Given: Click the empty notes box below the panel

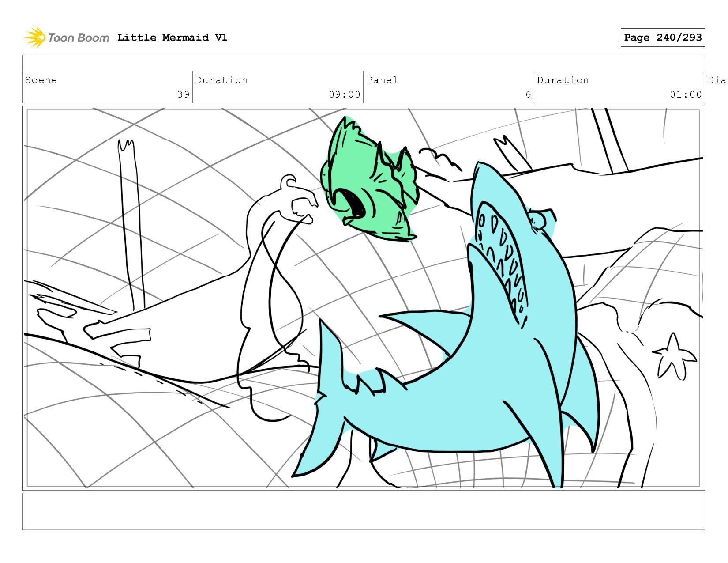Looking at the screenshot, I should pyautogui.click(x=363, y=511).
